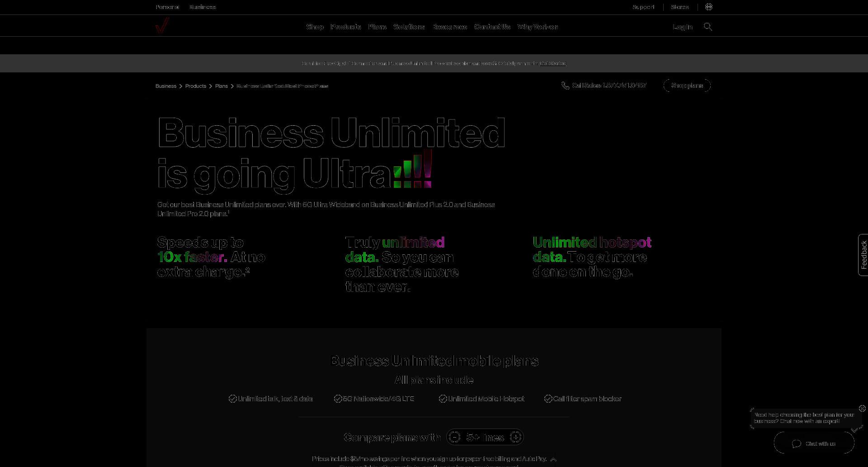The image size is (868, 467).
Task: Click the globe language icon
Action: pos(709,7)
